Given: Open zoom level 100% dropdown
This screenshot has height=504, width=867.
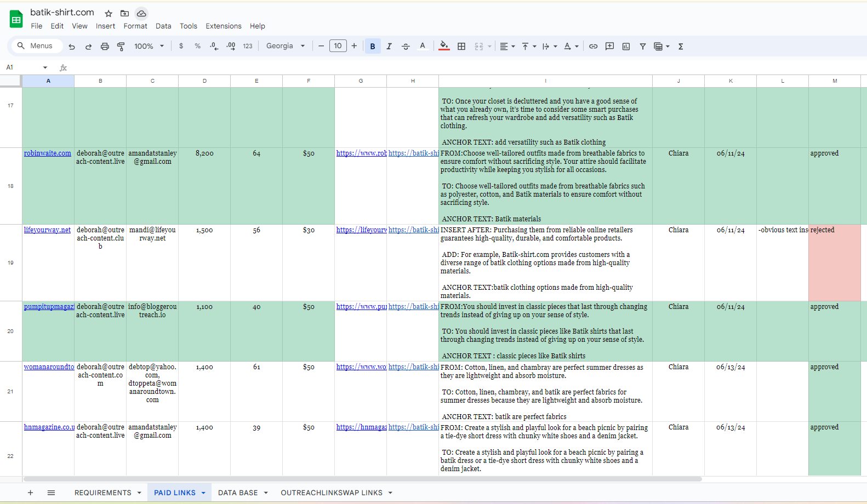Looking at the screenshot, I should [149, 47].
